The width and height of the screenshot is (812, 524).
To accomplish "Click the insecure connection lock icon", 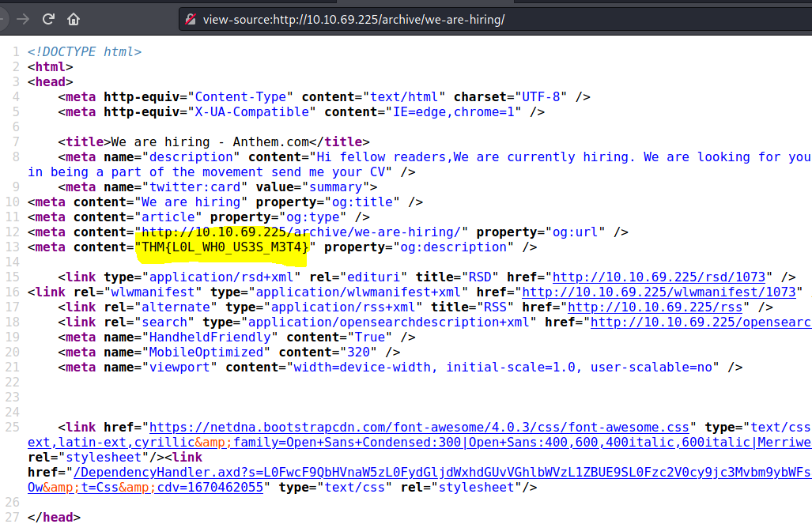I will coord(191,19).
